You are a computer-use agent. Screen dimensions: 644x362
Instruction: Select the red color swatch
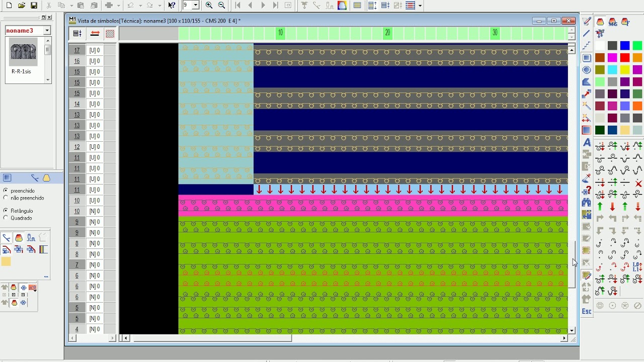(625, 58)
